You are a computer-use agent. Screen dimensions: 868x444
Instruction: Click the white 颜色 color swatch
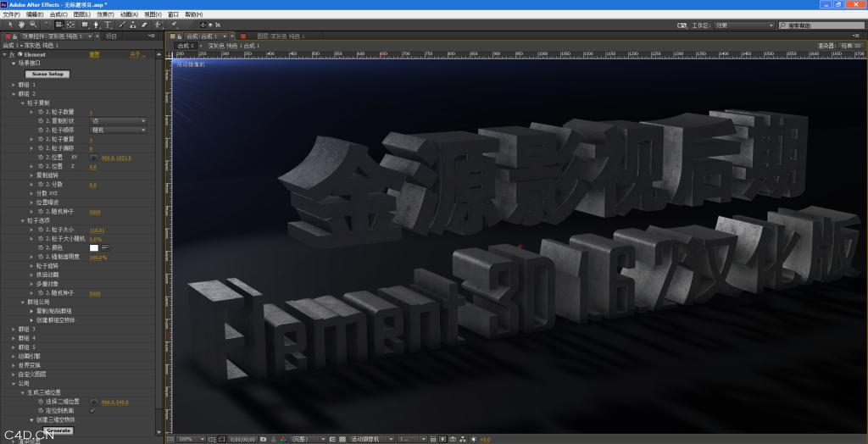tap(94, 247)
